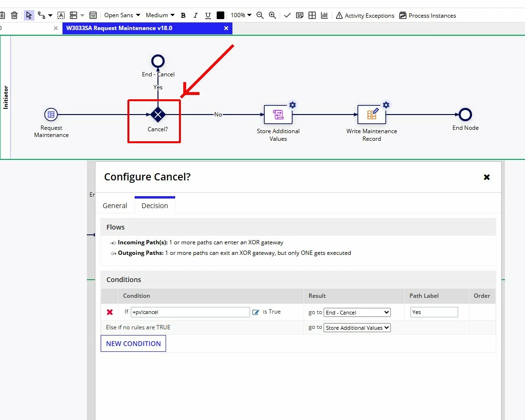
Task: Click the process properties list icon
Action: tap(93, 15)
